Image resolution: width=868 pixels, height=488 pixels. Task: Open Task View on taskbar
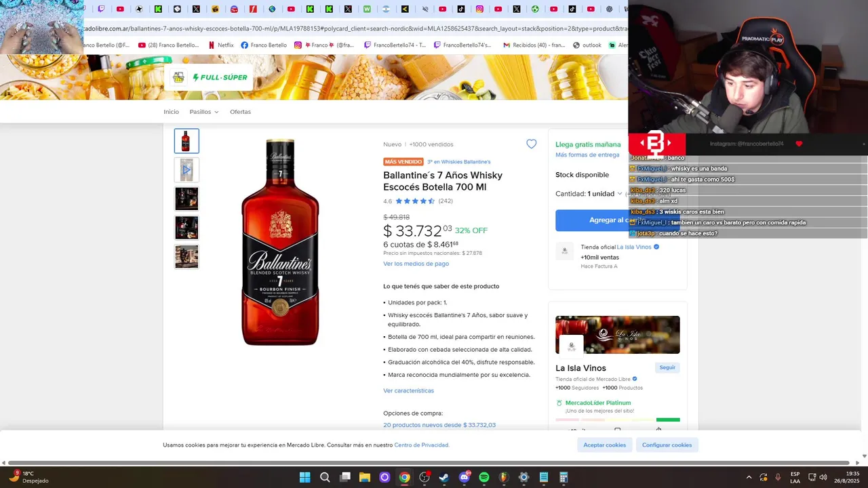pos(344,477)
